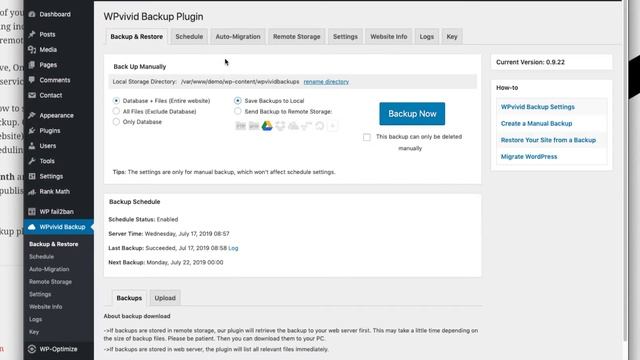This screenshot has height=360, width=640.
Task: Open Appearance via the paintbrush icon
Action: (32, 116)
